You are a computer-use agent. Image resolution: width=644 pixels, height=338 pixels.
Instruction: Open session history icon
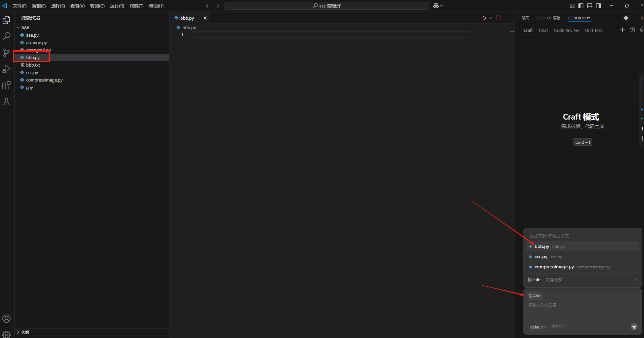[x=632, y=30]
